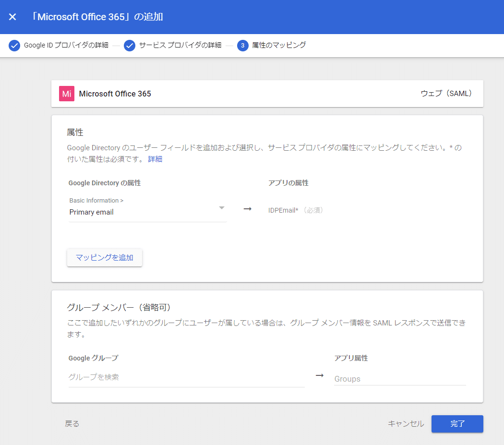
Task: Click the service provider step checkmark icon
Action: [130, 45]
